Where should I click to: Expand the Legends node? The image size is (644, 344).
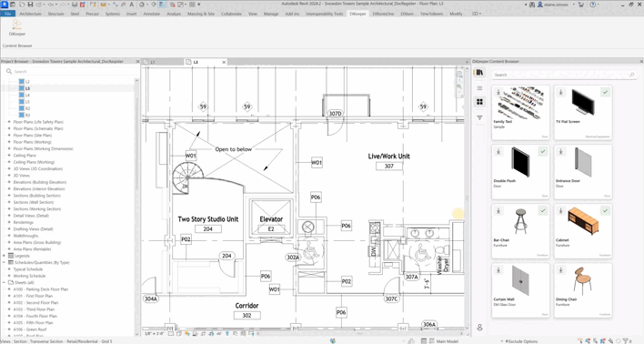5,256
